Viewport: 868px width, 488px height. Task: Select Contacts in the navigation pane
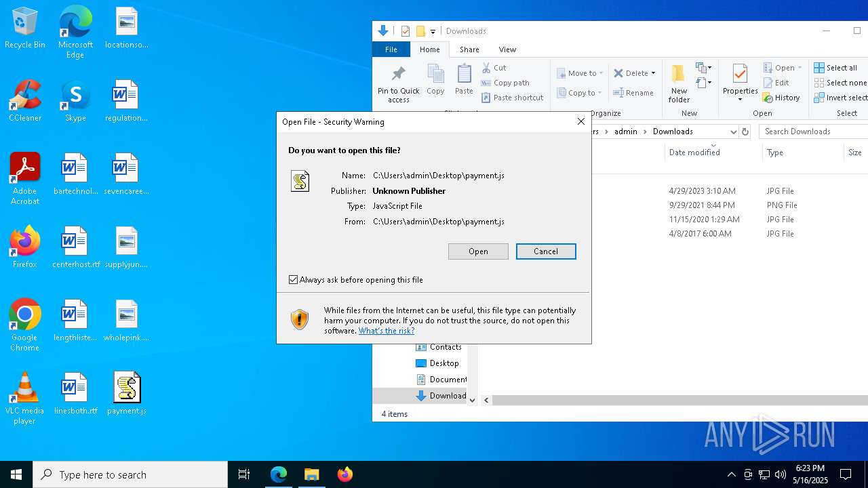[x=439, y=347]
